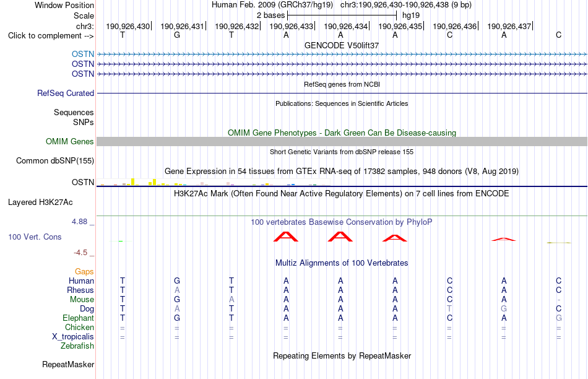Click the small green PhyloP mark
Viewport: 588px width, 379px height.
tap(121, 241)
